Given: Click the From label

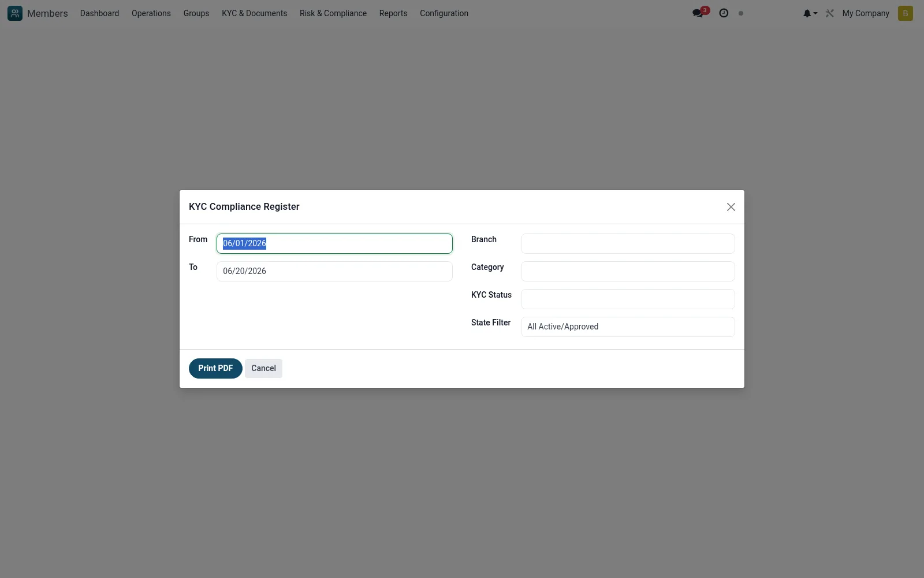Looking at the screenshot, I should pyautogui.click(x=198, y=239).
